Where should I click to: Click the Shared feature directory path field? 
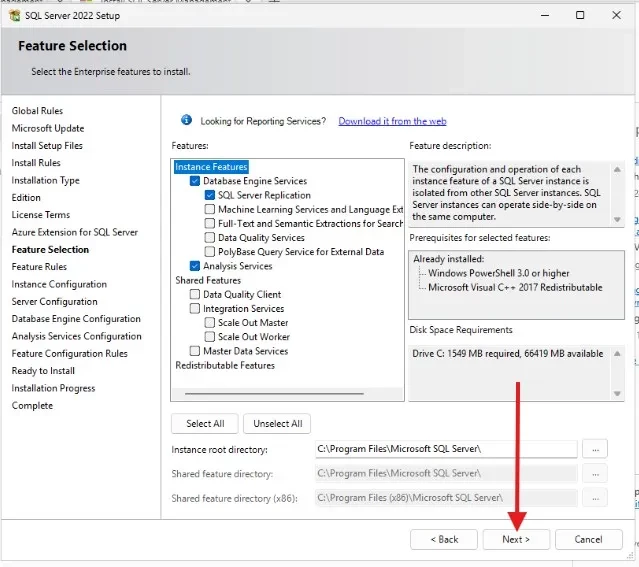(x=446, y=473)
